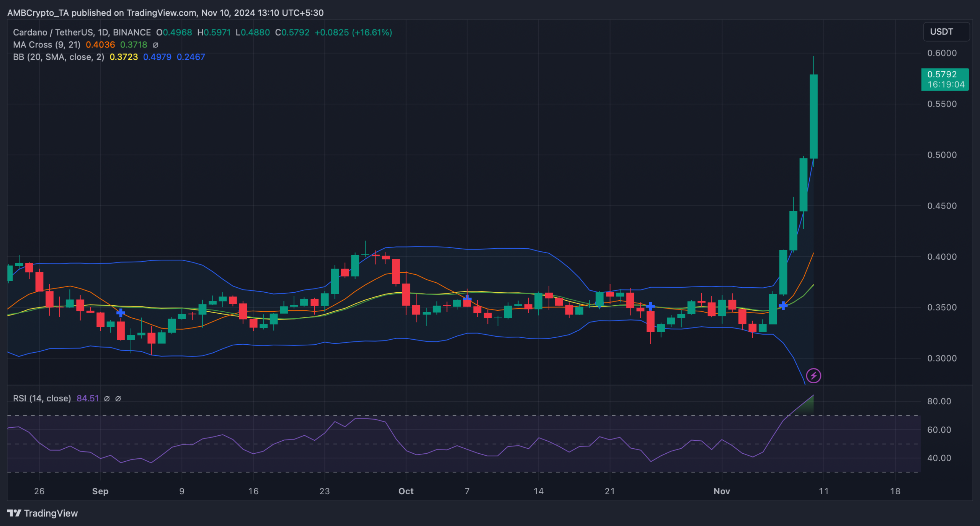Click the first null symbol after RSI 84.51
The height and width of the screenshot is (526, 980).
coord(107,399)
